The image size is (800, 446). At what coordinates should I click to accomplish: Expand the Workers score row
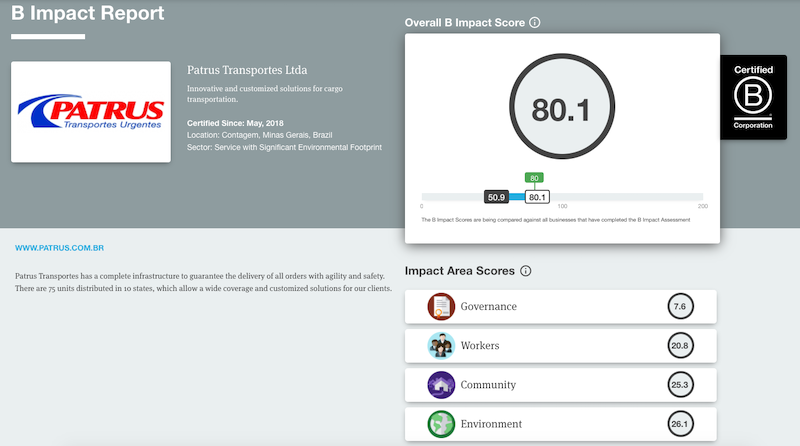pos(561,346)
